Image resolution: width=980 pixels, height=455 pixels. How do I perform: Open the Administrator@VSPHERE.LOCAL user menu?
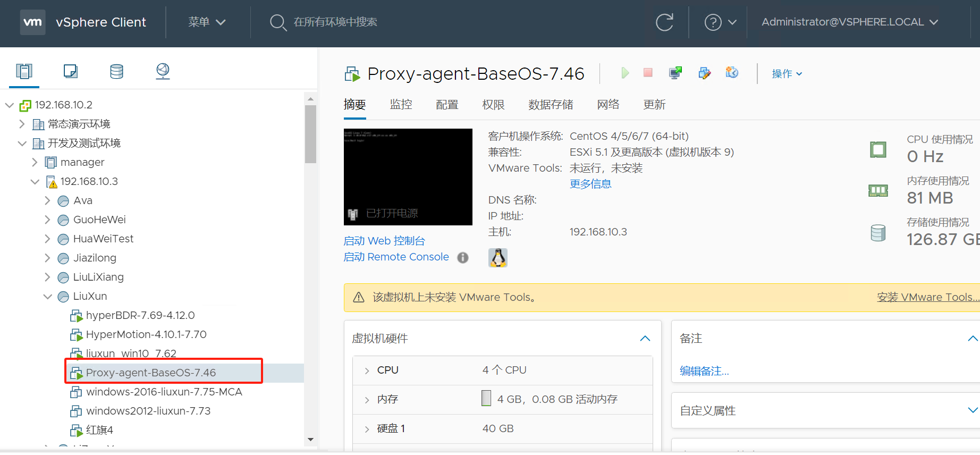pos(850,22)
